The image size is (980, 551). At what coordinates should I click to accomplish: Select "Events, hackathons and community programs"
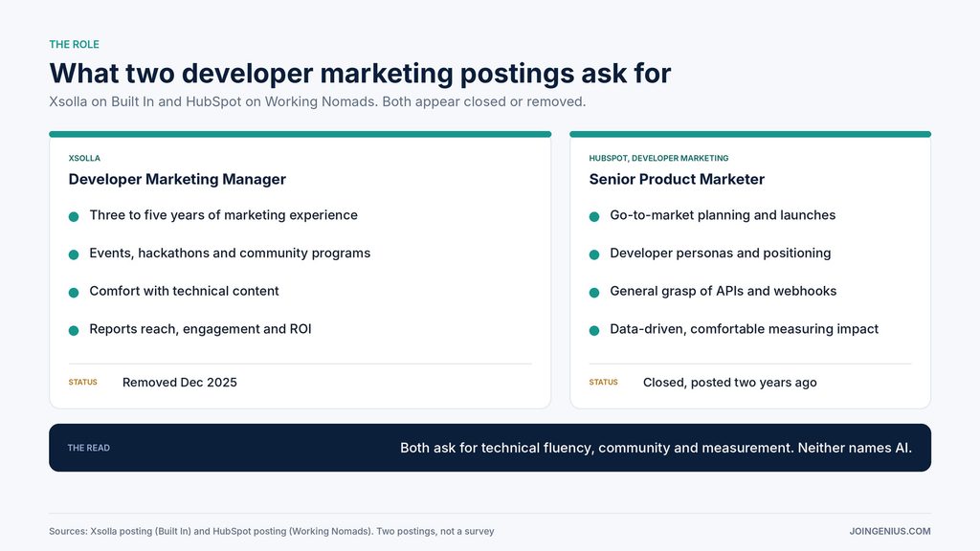[230, 253]
